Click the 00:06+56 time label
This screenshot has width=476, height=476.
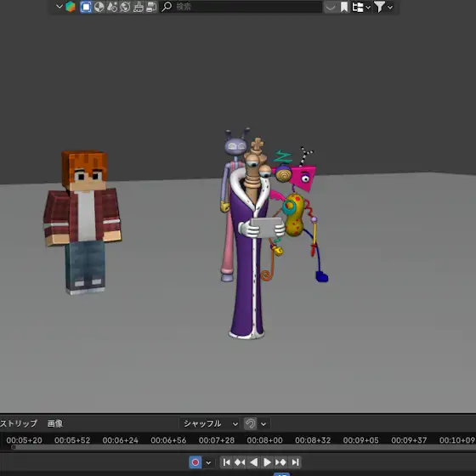(168, 440)
